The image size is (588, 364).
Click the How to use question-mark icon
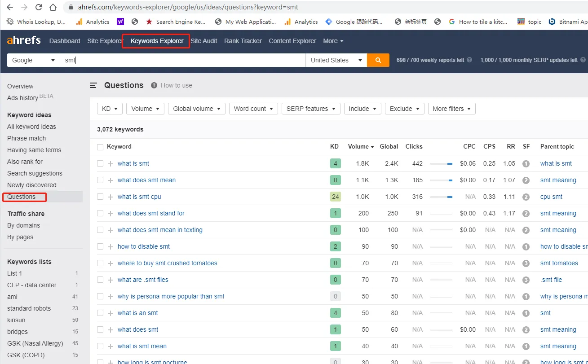tap(154, 85)
